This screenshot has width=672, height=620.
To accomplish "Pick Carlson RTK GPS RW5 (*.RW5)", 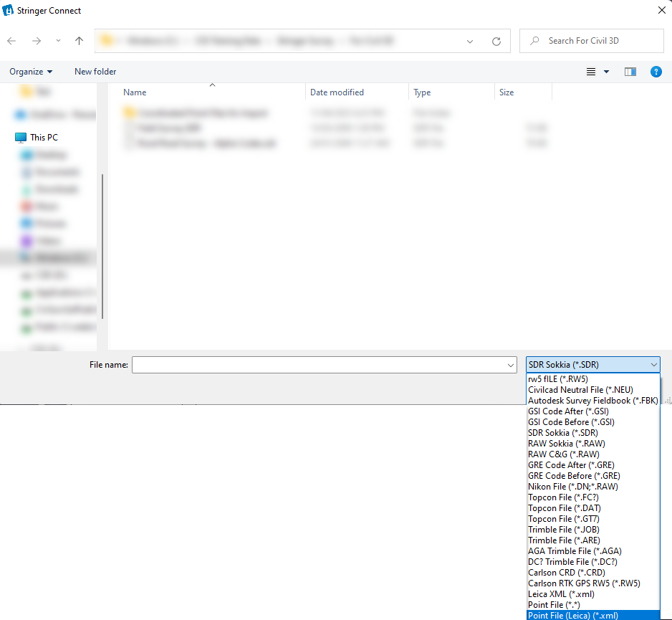I will 593,583.
